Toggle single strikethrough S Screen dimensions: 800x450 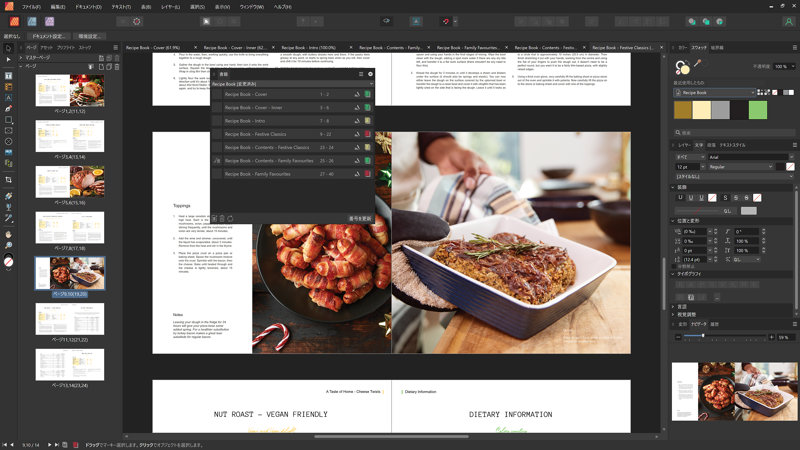736,197
